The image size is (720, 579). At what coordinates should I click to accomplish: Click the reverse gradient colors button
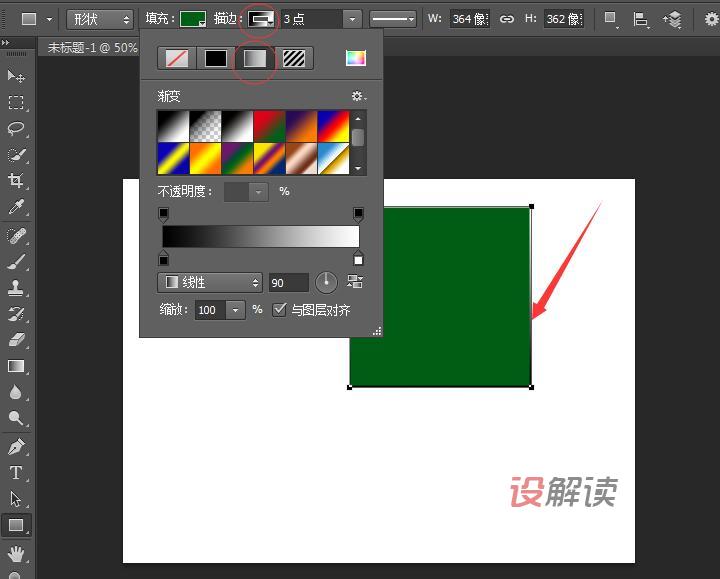click(355, 283)
